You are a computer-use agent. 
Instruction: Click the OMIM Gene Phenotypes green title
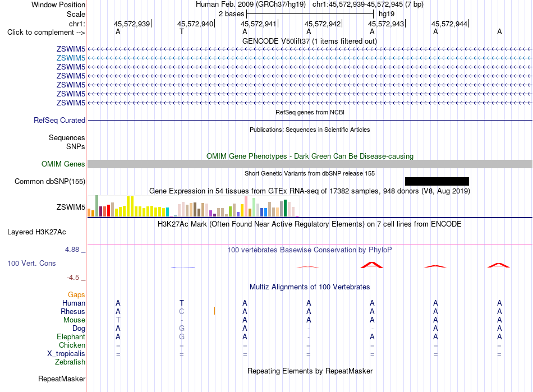(310, 156)
